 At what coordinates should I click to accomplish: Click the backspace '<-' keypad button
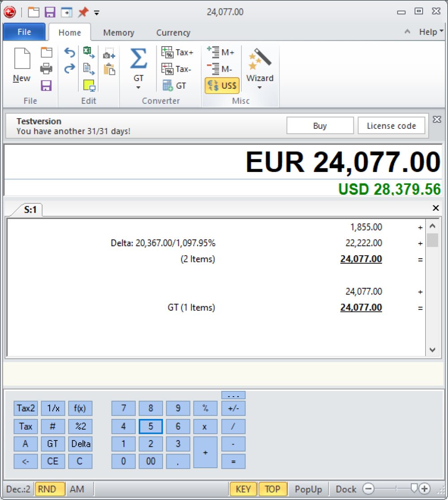[x=26, y=461]
